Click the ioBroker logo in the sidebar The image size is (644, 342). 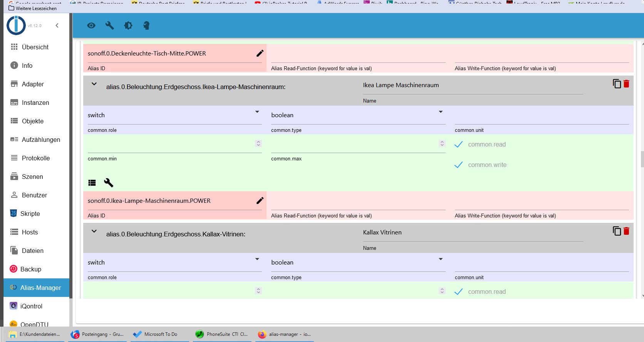16,25
